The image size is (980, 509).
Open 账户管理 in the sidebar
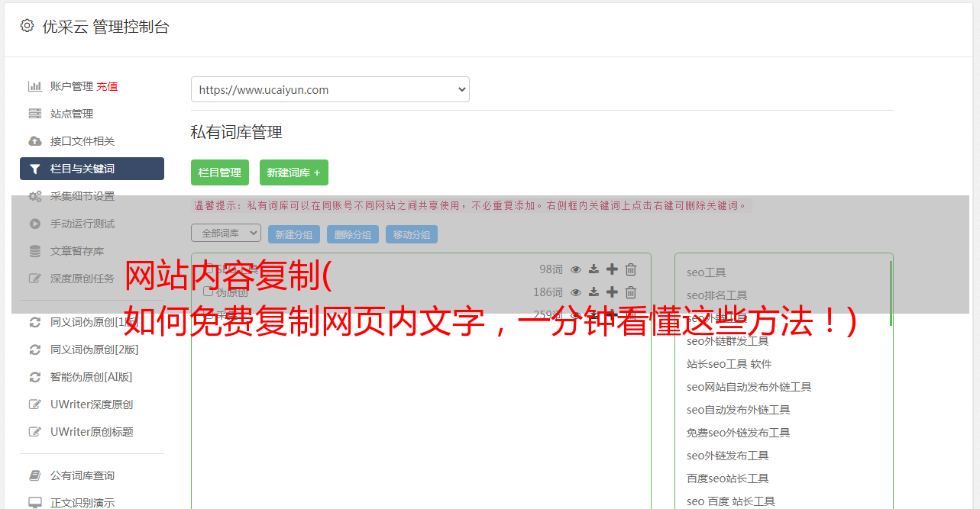[x=72, y=86]
